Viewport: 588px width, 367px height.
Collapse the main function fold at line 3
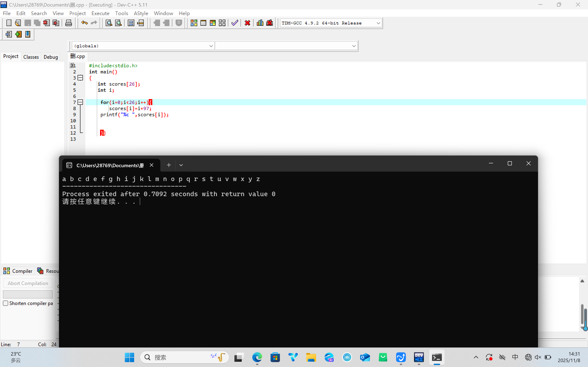tap(80, 78)
